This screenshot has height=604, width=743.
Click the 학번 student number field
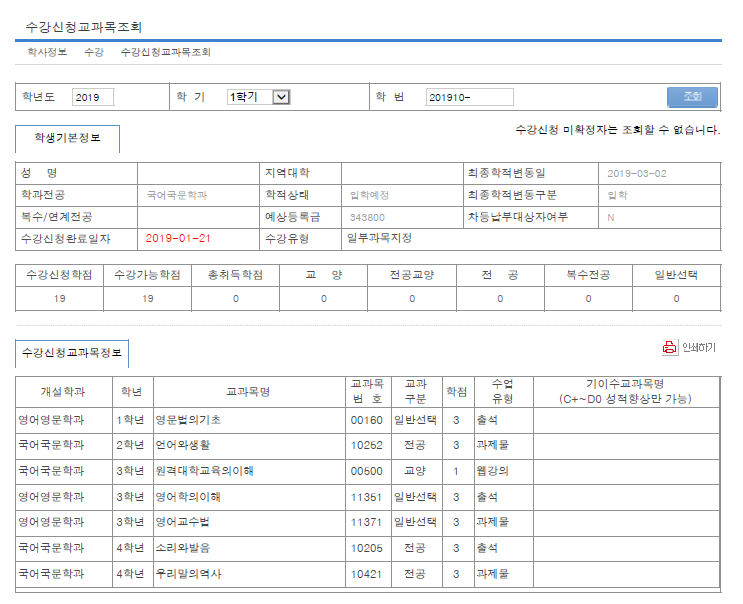469,97
